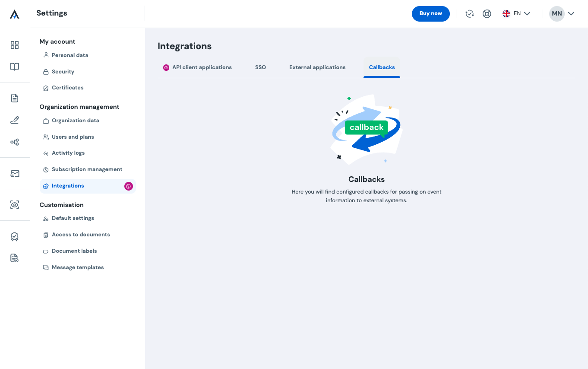The image size is (588, 369).
Task: Select the API client applications tab
Action: (x=197, y=67)
